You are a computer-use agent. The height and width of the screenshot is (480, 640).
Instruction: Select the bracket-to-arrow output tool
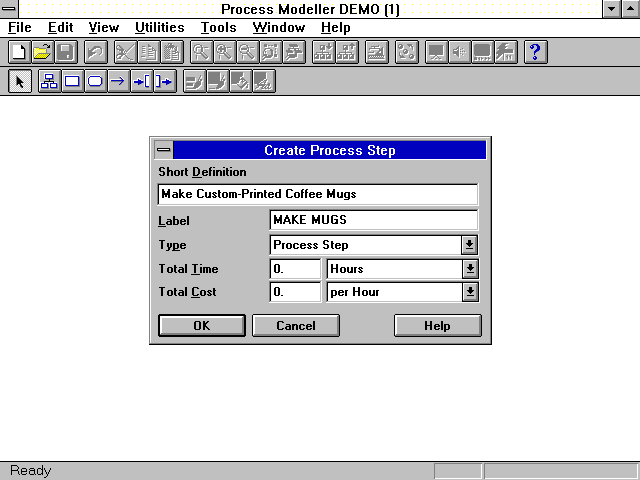click(164, 82)
